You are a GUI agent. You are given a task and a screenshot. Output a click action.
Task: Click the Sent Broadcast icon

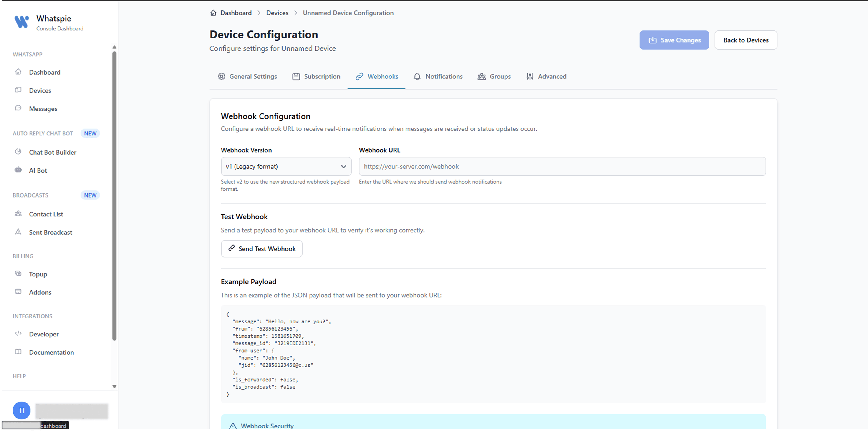click(x=18, y=232)
